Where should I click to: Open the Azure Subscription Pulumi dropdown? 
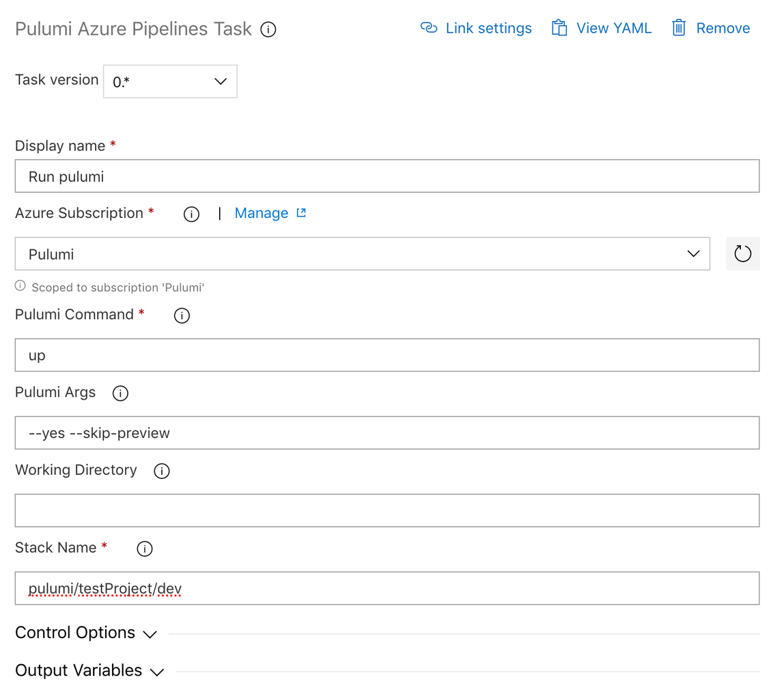(x=362, y=254)
